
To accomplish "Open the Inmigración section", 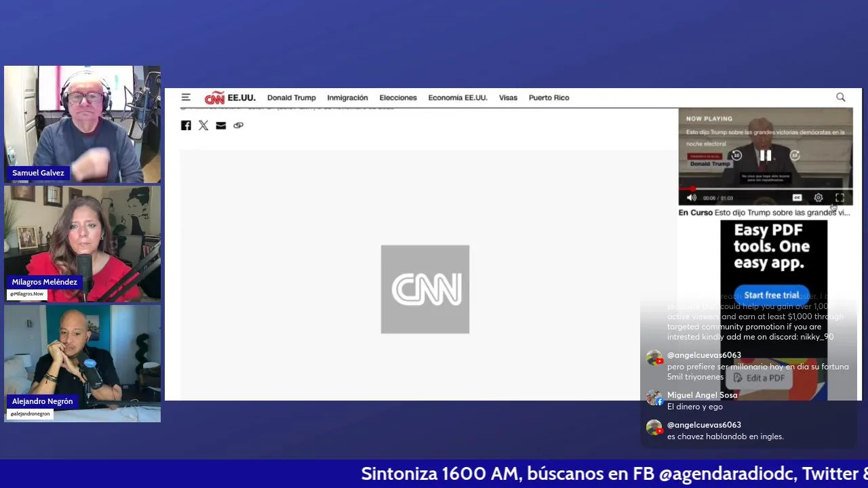I will click(347, 98).
